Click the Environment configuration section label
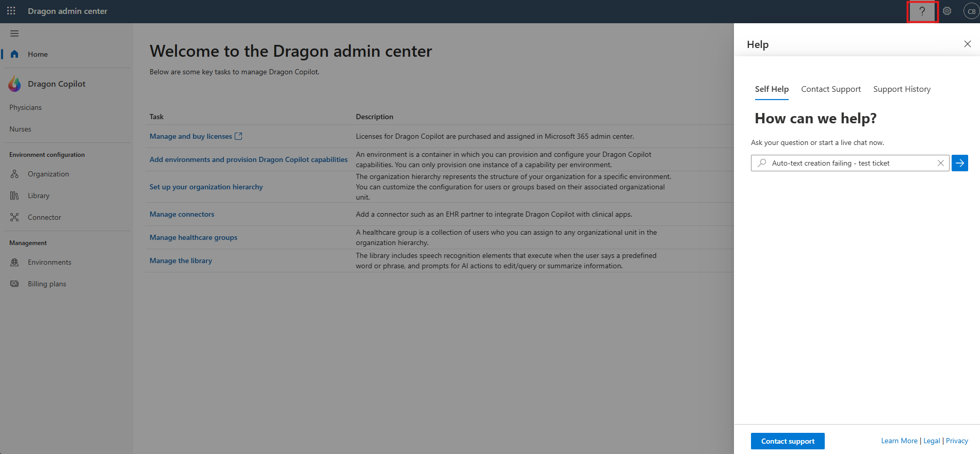980x454 pixels. tap(47, 155)
